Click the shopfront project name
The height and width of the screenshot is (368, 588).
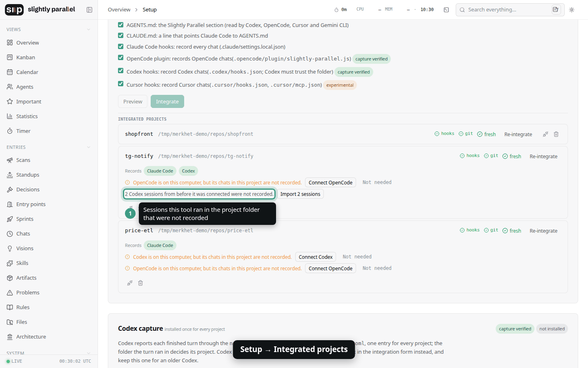(x=139, y=134)
